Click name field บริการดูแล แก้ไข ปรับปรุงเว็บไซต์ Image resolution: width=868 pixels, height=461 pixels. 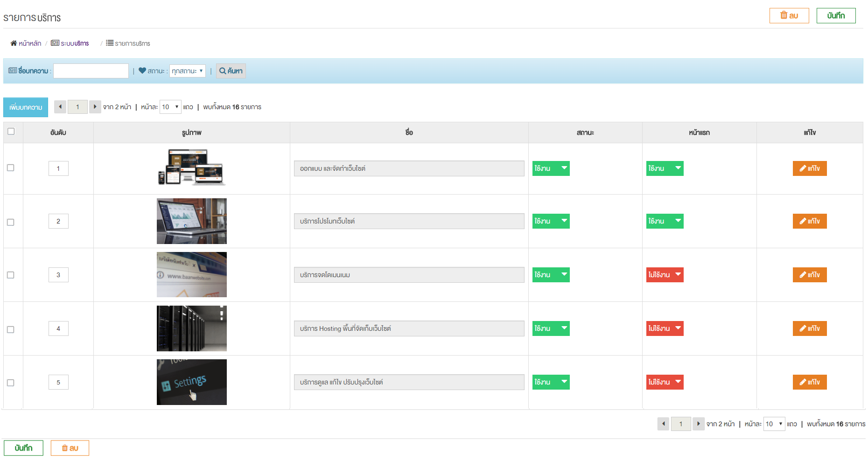coord(409,382)
